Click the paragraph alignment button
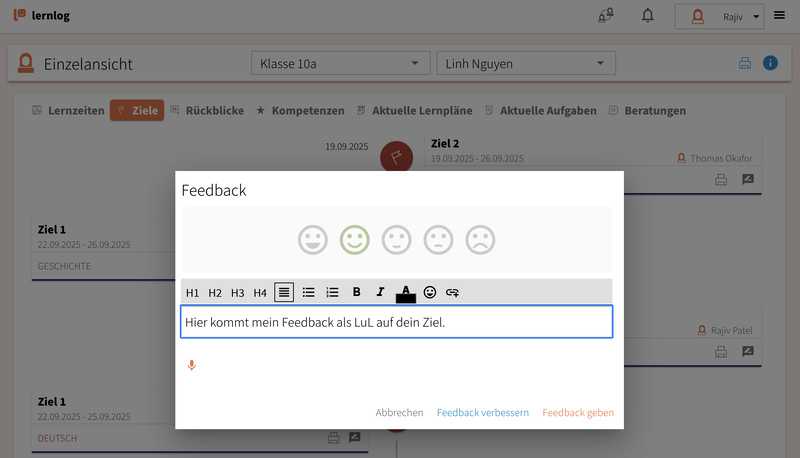The image size is (800, 458). click(x=285, y=292)
